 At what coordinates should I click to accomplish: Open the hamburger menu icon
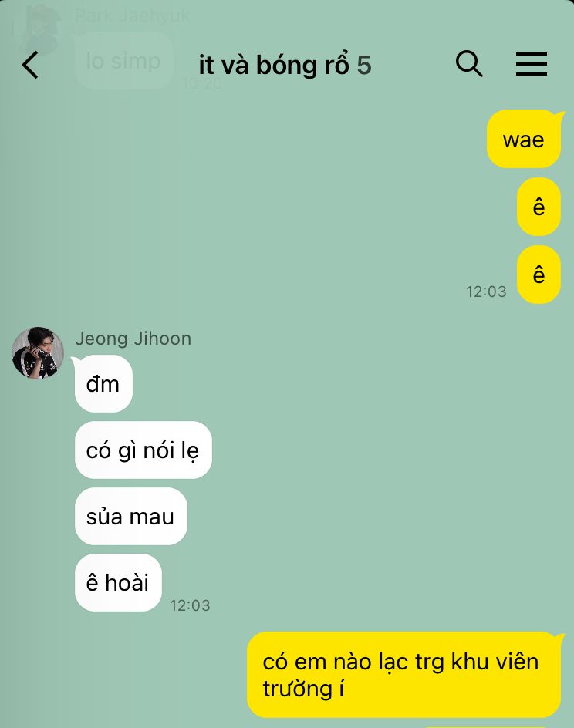click(532, 63)
